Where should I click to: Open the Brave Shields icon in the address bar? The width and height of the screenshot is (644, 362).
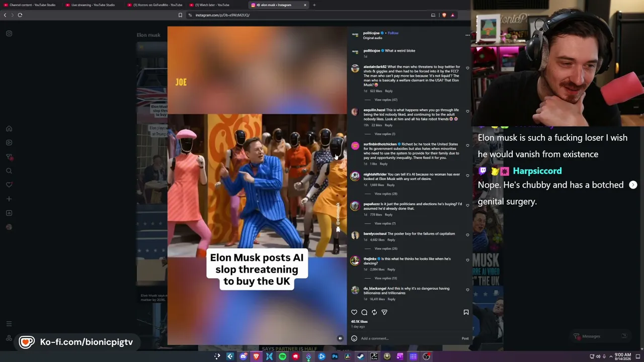click(x=444, y=15)
